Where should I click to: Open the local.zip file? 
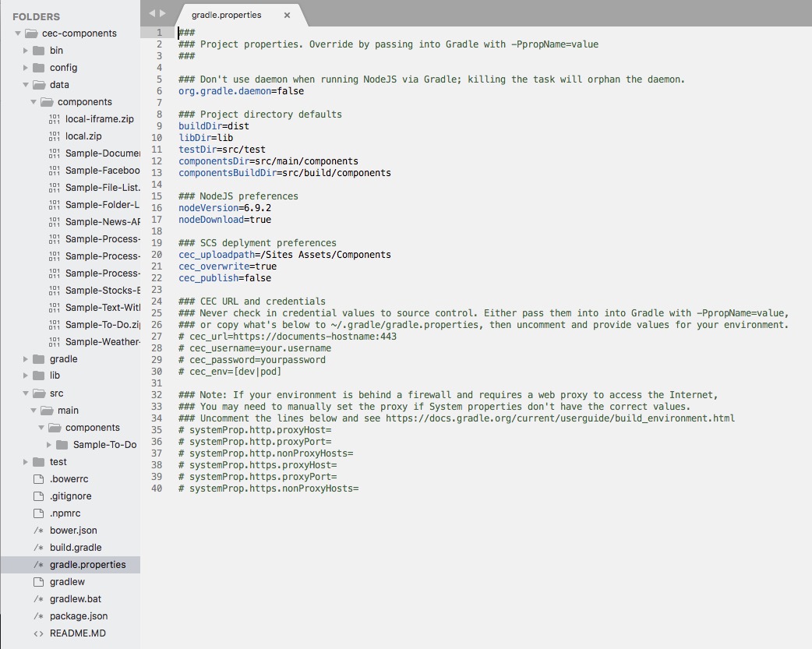pos(83,136)
